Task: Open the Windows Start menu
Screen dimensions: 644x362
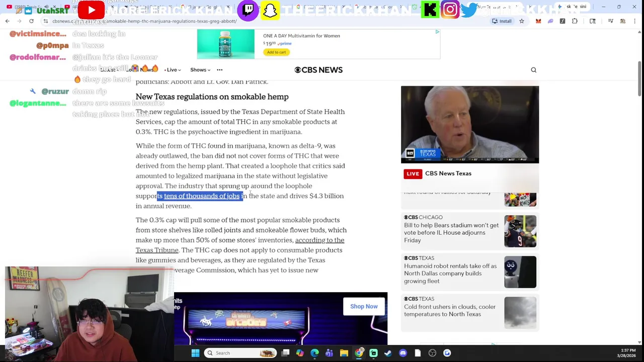Action: point(195,353)
